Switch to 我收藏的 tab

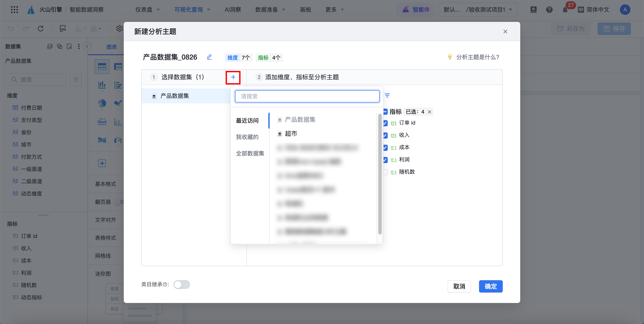tap(247, 137)
